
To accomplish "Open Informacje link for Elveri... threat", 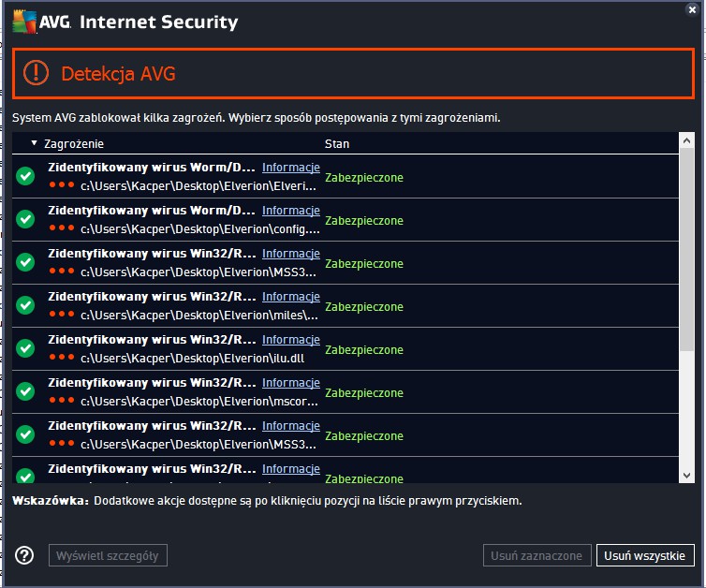I will (x=291, y=167).
